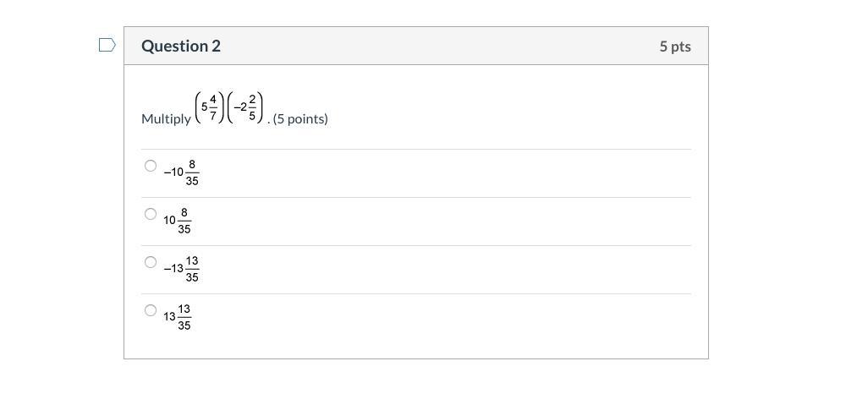Click the positive 10 8/35 answer text

(177, 220)
